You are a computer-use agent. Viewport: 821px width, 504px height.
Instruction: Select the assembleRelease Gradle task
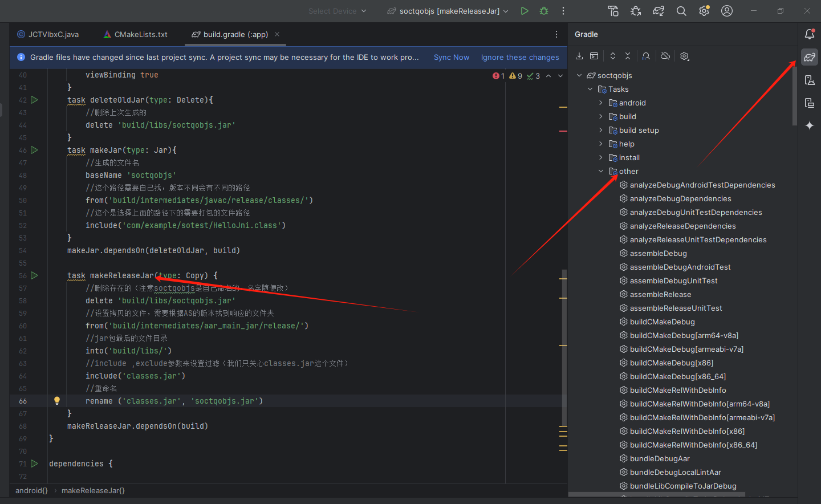[661, 294]
